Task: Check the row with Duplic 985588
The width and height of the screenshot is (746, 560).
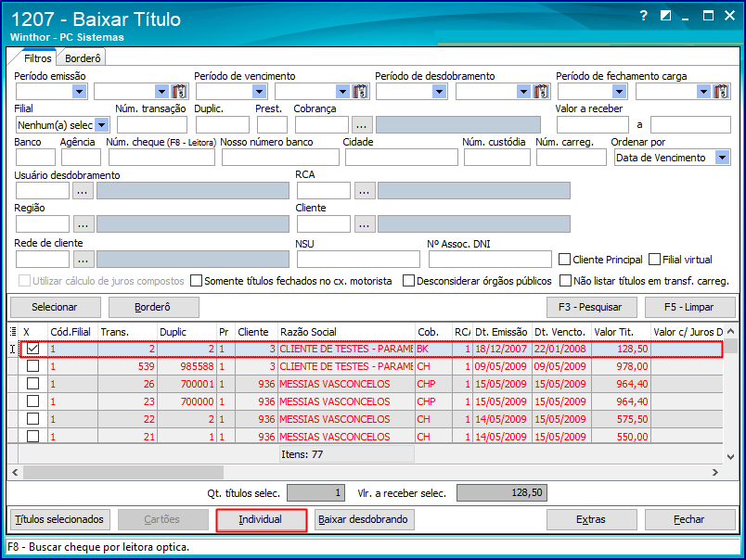Action: pos(32,366)
